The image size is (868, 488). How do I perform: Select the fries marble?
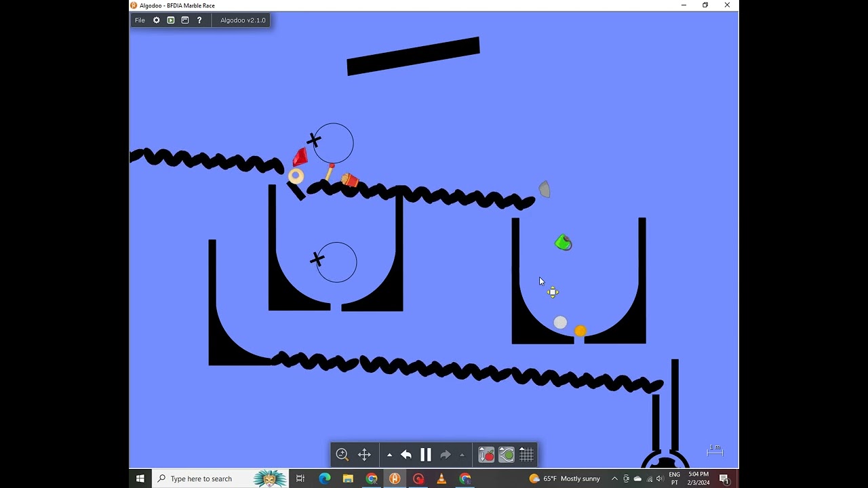pyautogui.click(x=350, y=180)
